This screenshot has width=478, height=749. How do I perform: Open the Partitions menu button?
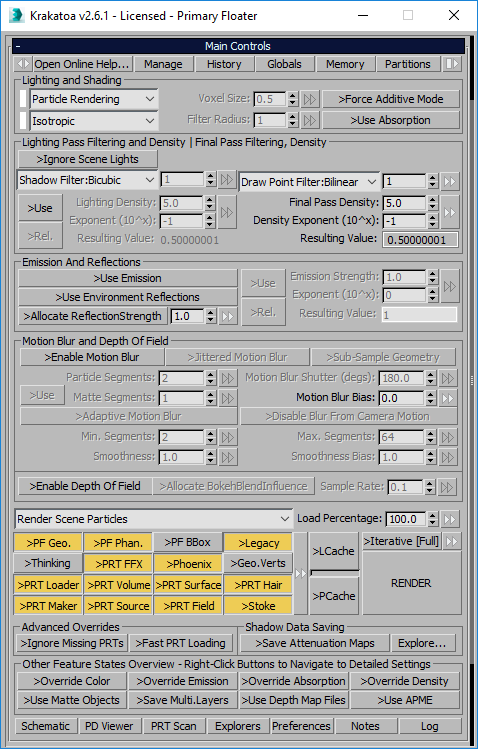click(407, 64)
